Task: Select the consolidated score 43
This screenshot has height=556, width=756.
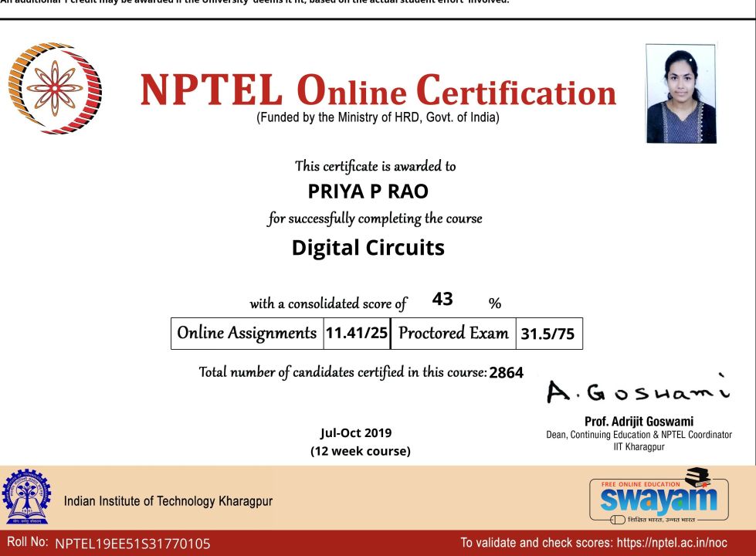Action: click(x=442, y=299)
